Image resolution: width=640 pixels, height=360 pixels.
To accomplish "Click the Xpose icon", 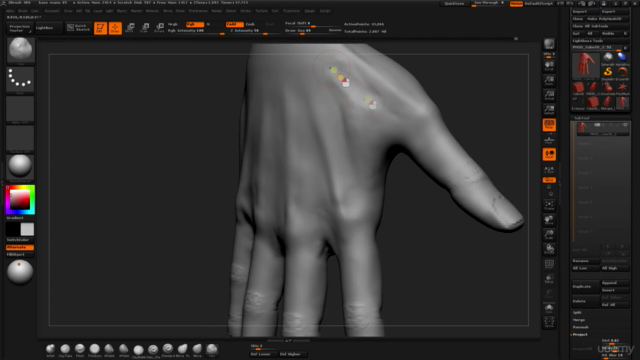I will (549, 322).
